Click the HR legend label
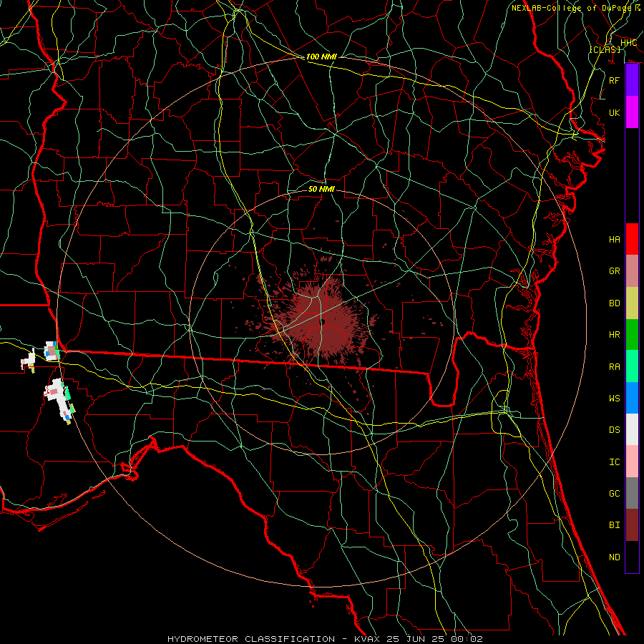Screen dimensions: 644x644 click(x=614, y=335)
